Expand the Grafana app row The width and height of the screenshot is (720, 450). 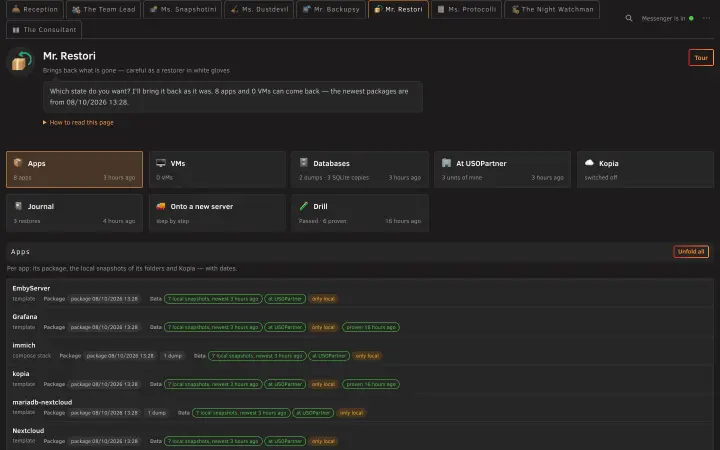(360, 322)
